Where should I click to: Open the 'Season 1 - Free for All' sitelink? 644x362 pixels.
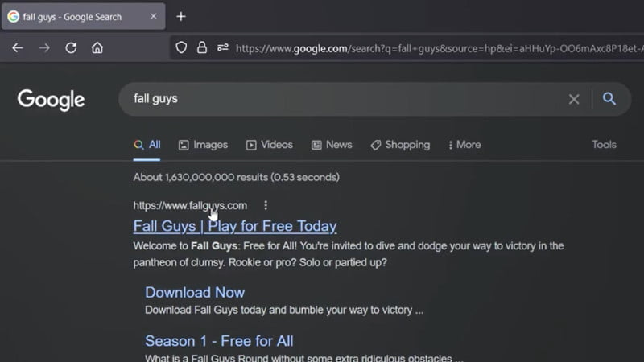click(x=219, y=341)
